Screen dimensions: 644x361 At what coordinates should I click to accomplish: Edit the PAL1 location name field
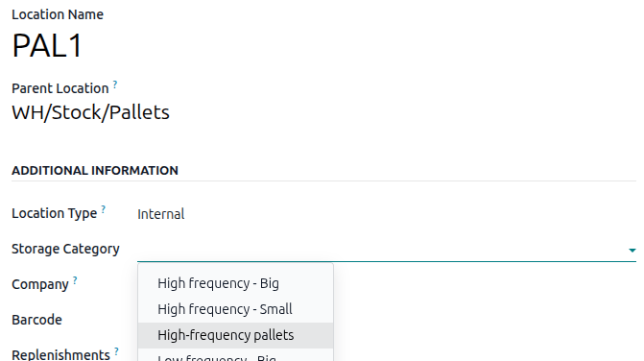tap(47, 45)
